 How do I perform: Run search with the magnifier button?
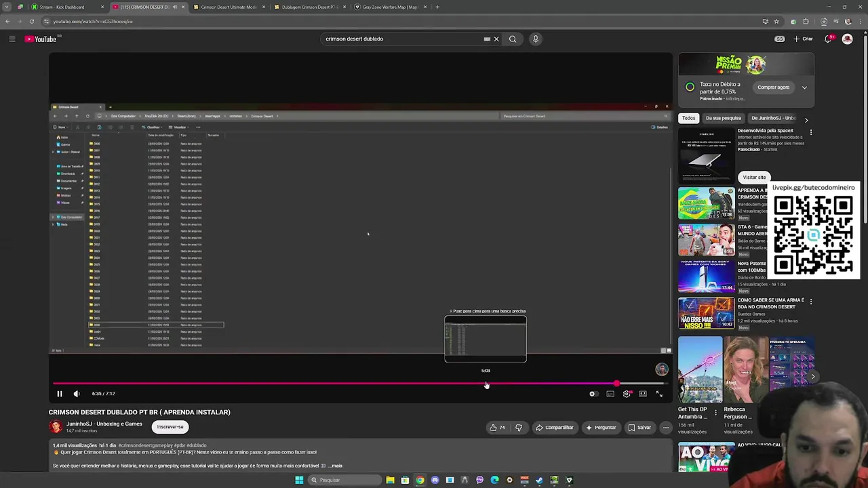pyautogui.click(x=513, y=39)
